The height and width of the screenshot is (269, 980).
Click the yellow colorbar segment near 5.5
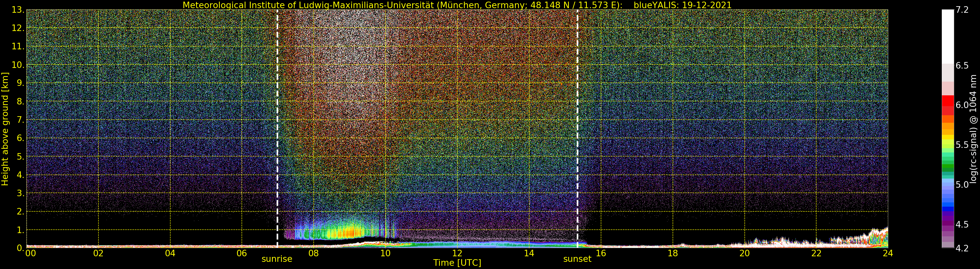tap(948, 137)
